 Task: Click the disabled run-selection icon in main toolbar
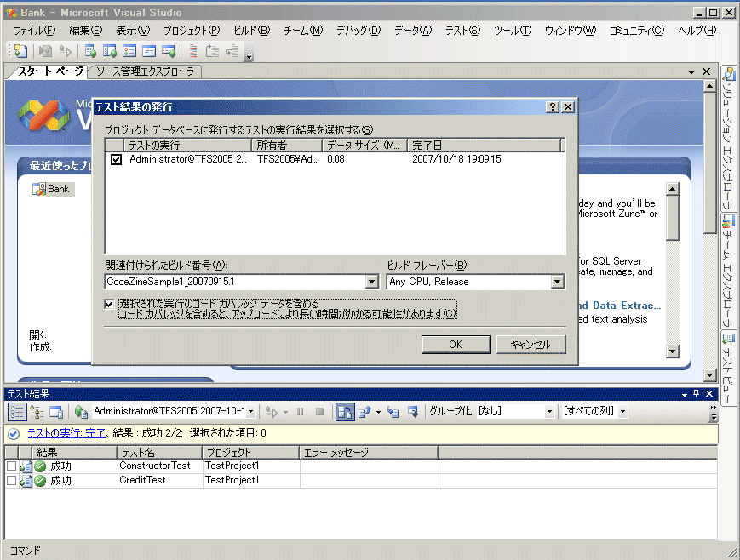pyautogui.click(x=45, y=51)
